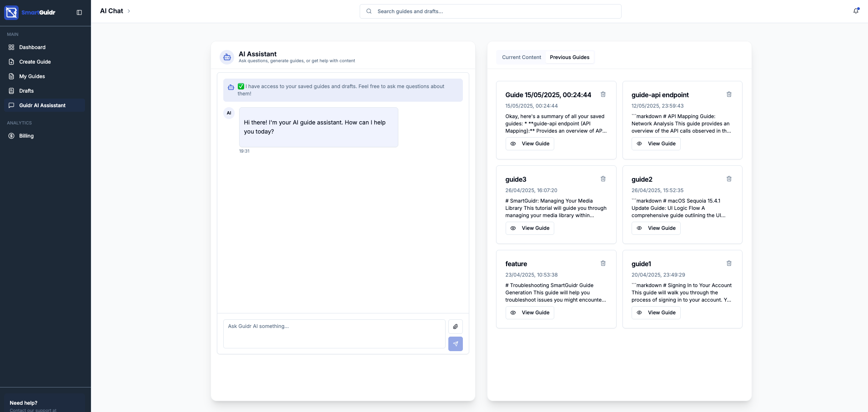Click the magnifier icon in search bar
This screenshot has width=868, height=412.
click(369, 11)
